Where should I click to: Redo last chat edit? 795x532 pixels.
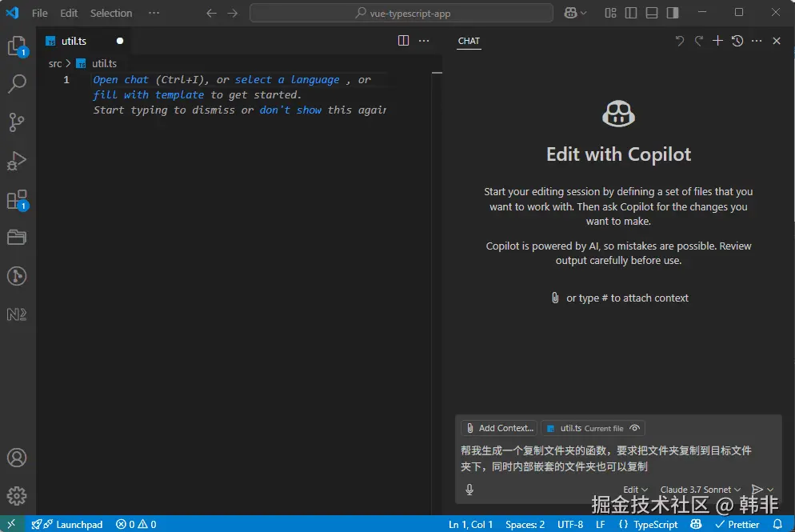pyautogui.click(x=699, y=41)
